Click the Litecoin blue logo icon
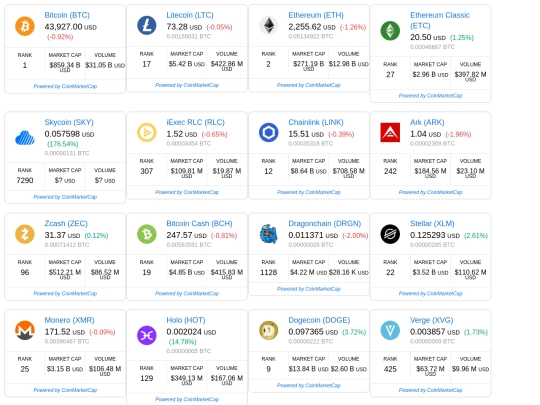The height and width of the screenshot is (405, 540). pyautogui.click(x=147, y=25)
